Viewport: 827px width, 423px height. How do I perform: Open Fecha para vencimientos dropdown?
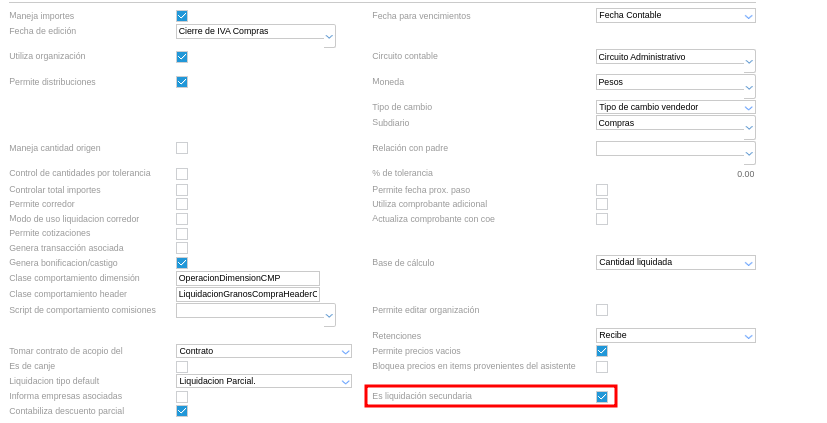pos(749,16)
